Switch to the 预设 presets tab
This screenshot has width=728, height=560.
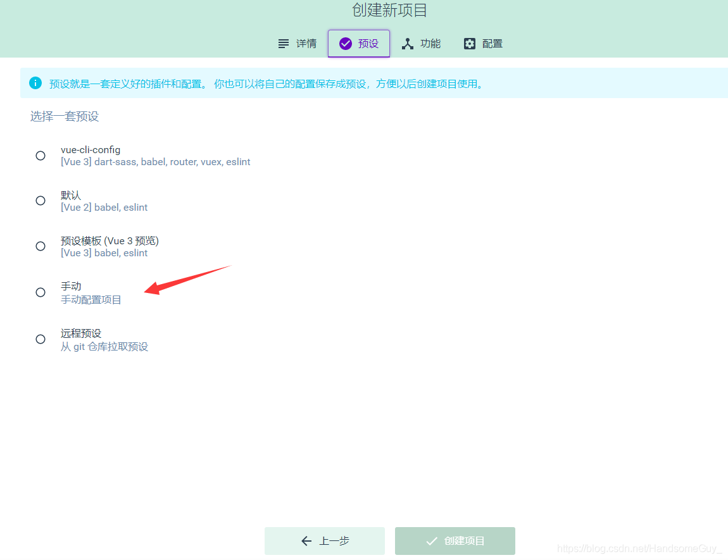[359, 44]
